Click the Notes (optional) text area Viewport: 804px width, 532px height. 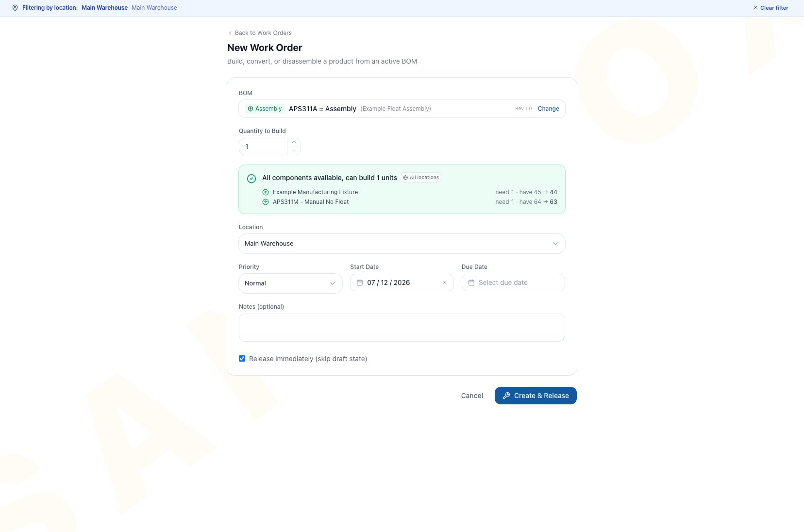point(402,328)
